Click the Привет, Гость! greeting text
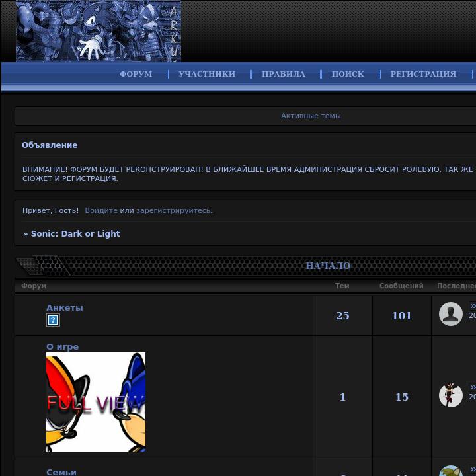This screenshot has width=476, height=476. pyautogui.click(x=50, y=210)
